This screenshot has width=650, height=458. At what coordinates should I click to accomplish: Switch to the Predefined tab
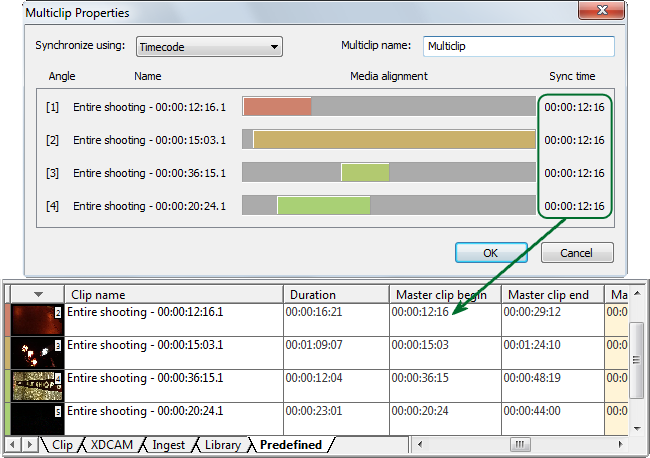pyautogui.click(x=291, y=445)
